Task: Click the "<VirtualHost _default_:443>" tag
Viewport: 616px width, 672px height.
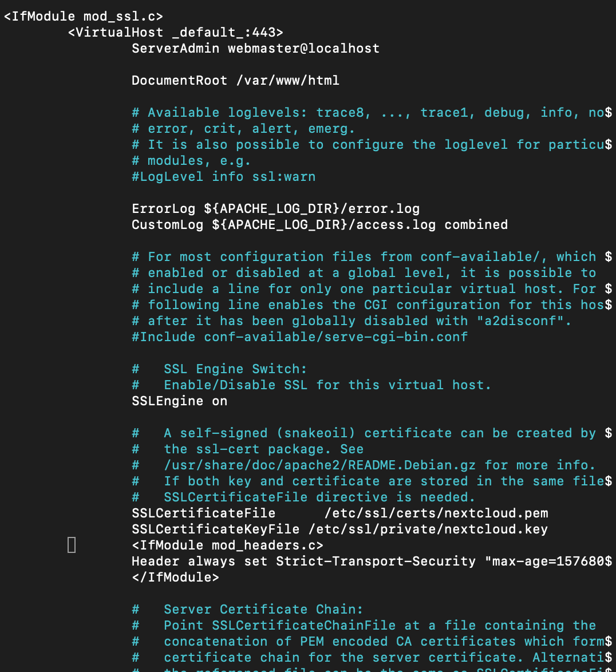Action: 175,32
